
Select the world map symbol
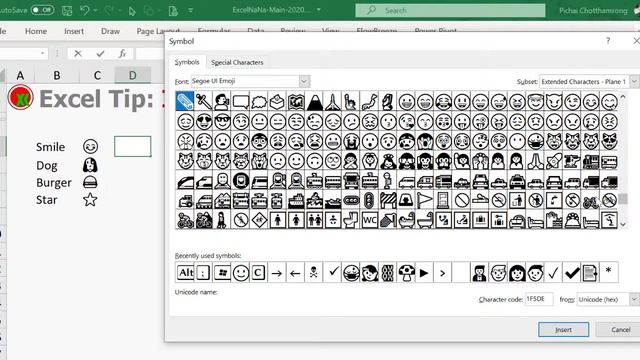(296, 101)
